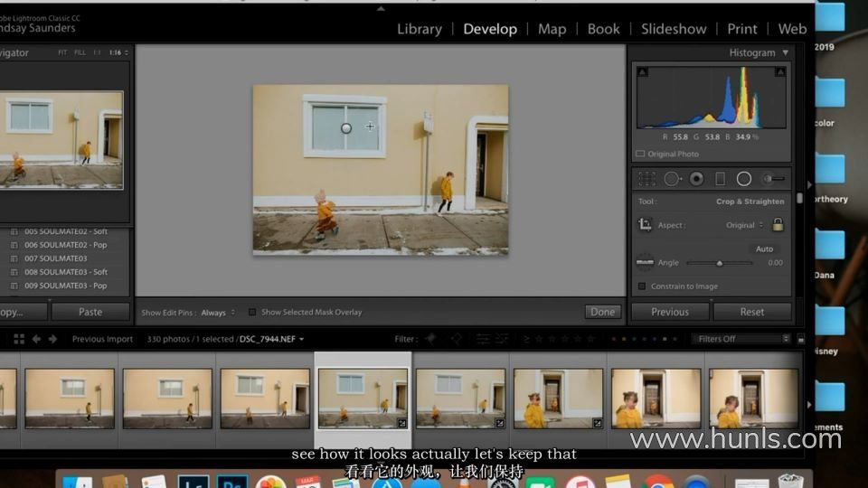This screenshot has width=868, height=488.
Task: Enable Show Selected Mask Overlay checkbox
Action: point(252,312)
